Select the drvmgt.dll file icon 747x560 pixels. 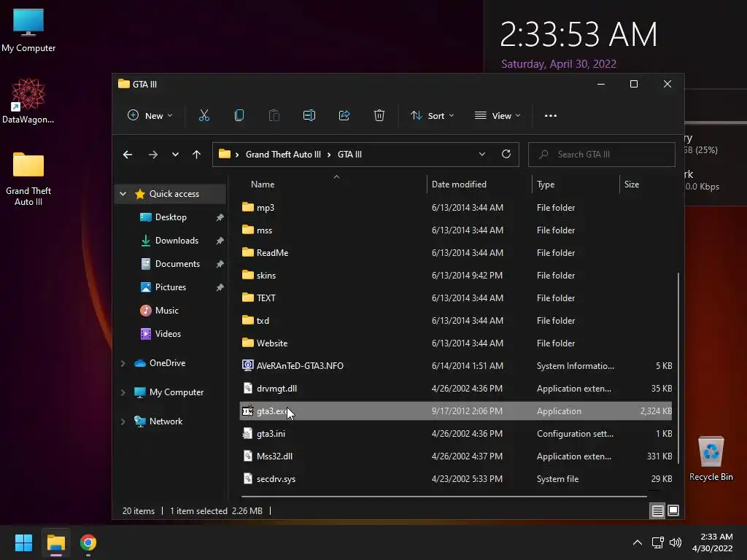coord(247,388)
